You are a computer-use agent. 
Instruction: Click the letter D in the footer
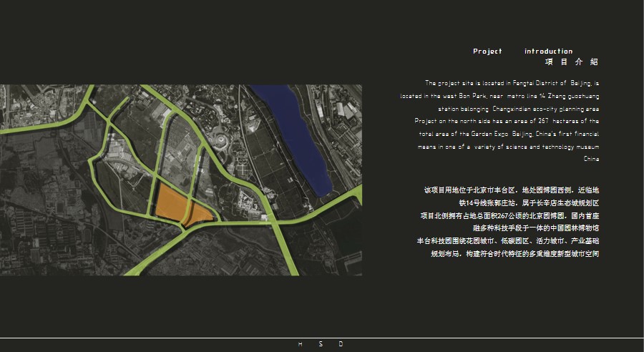[x=341, y=344]
